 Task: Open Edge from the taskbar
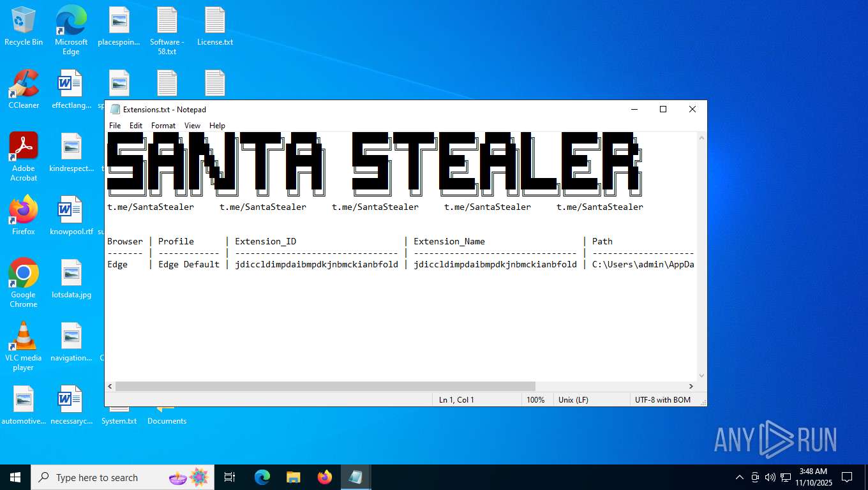click(x=262, y=477)
